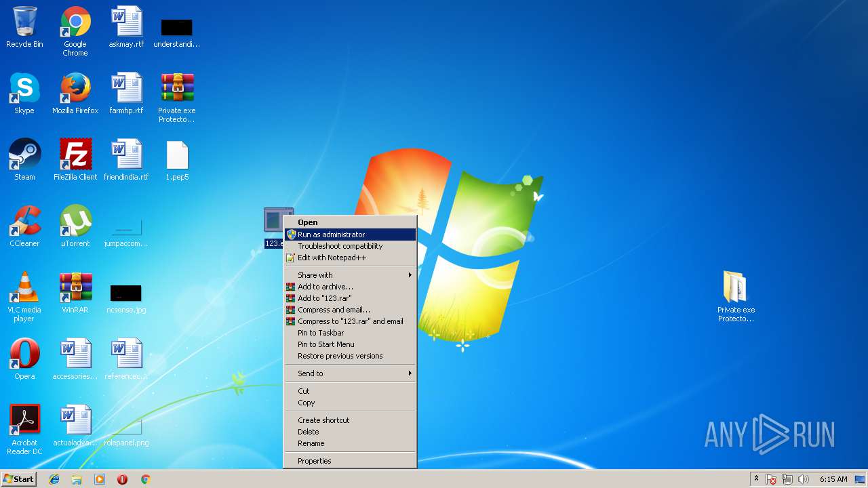Select the Acrobat Reader DC shortcut
The image size is (868, 488).
click(x=24, y=430)
